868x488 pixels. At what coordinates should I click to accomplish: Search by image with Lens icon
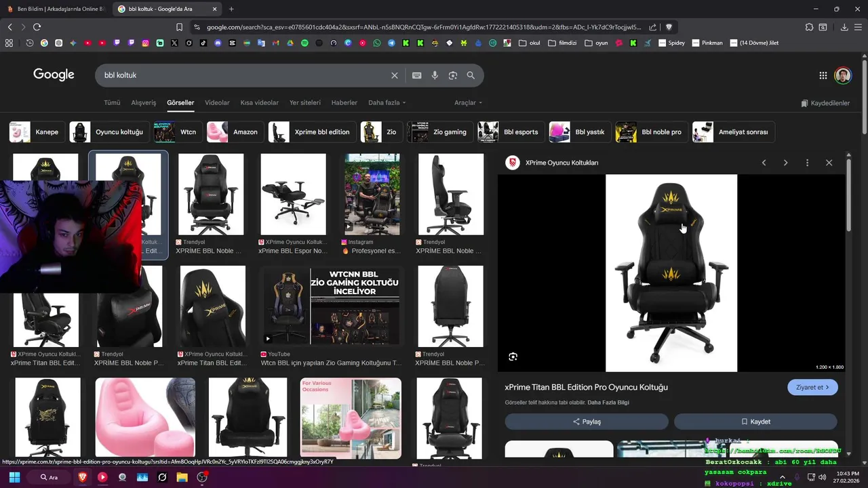point(453,75)
